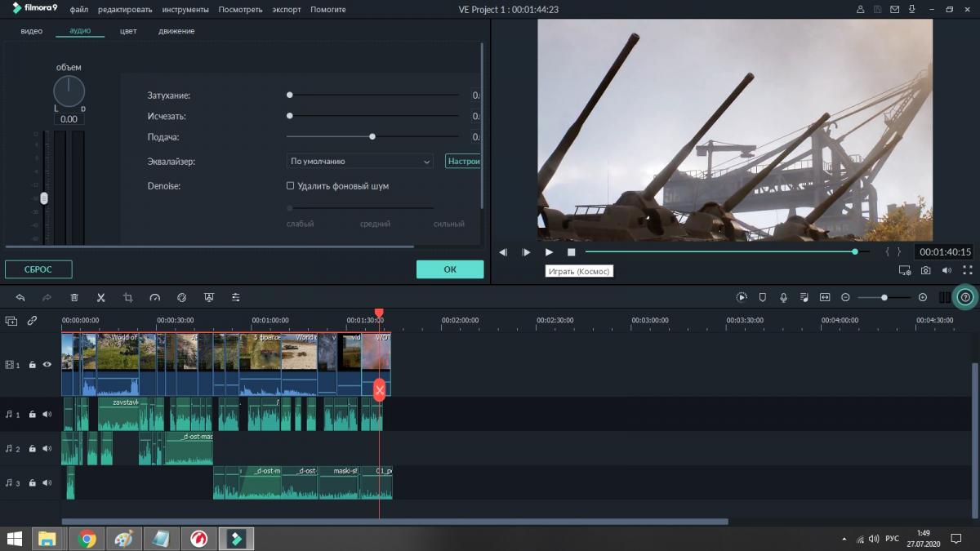This screenshot has width=980, height=551.
Task: Add a marker using the shield icon
Action: 763,298
